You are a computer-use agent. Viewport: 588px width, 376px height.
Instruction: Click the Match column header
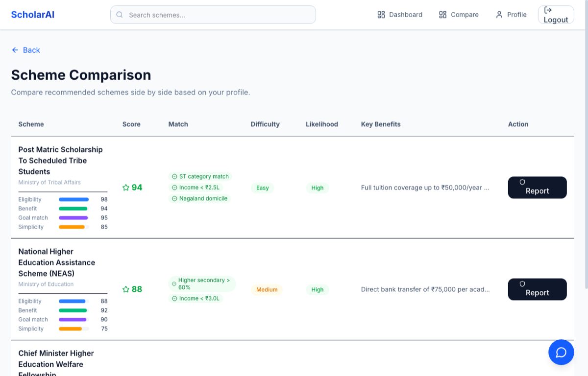click(x=178, y=124)
